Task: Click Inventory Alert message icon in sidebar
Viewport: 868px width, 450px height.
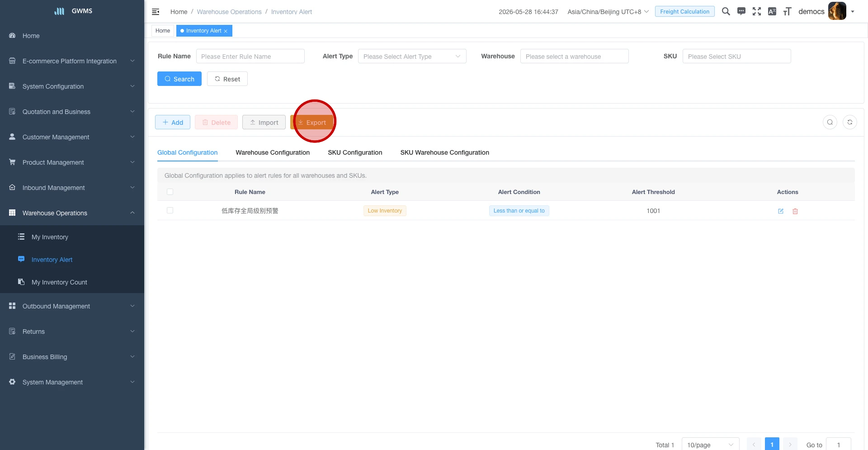Action: coord(21,259)
